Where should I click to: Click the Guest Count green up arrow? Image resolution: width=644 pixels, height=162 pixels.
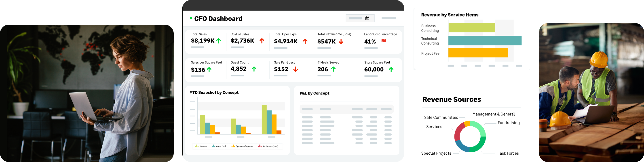(254, 69)
